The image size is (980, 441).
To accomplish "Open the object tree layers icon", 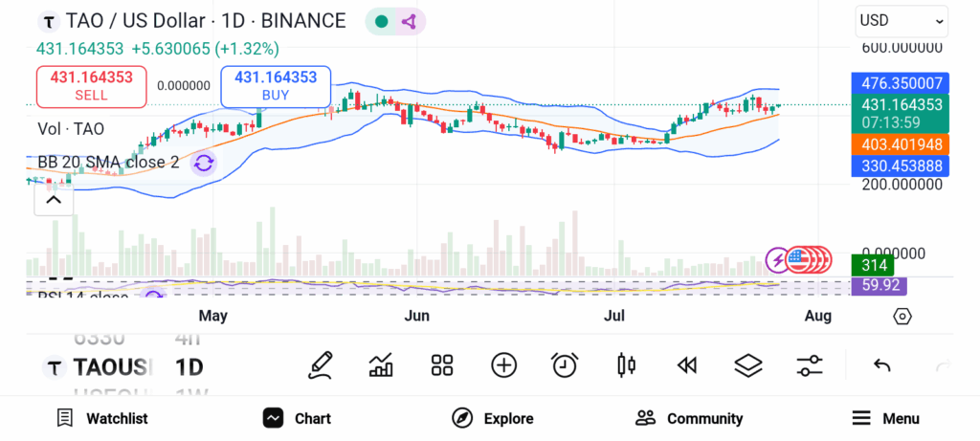I will 748,365.
